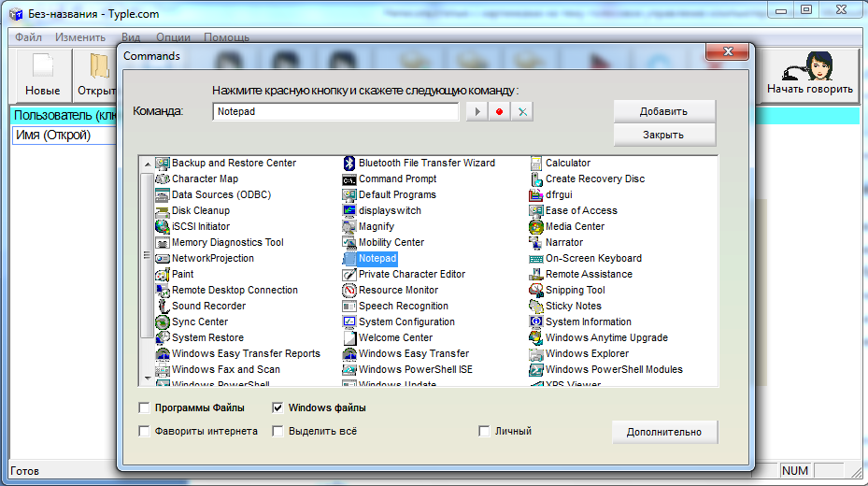Viewport: 868px width, 486px height.
Task: Enable the Программы Файлы checkbox
Action: [x=144, y=408]
